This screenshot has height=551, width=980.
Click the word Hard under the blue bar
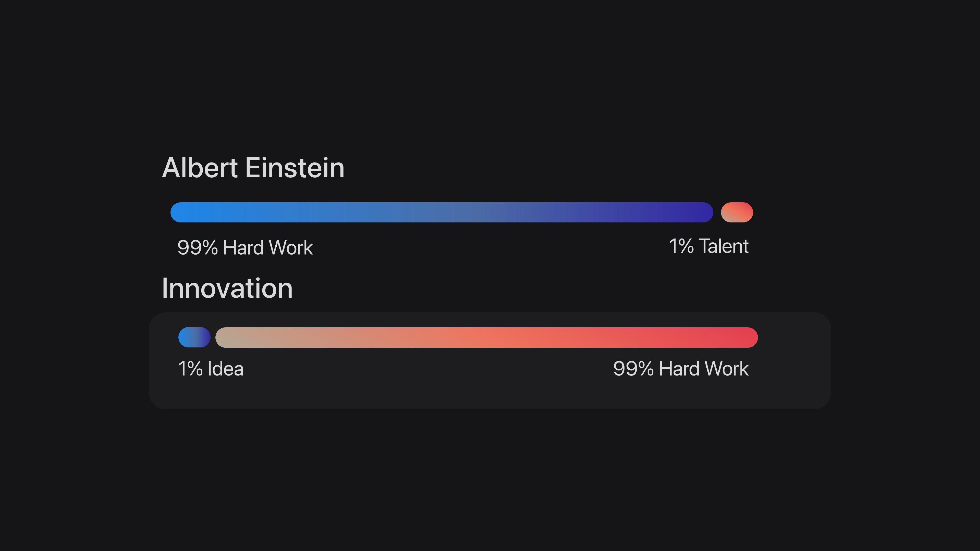click(x=243, y=247)
